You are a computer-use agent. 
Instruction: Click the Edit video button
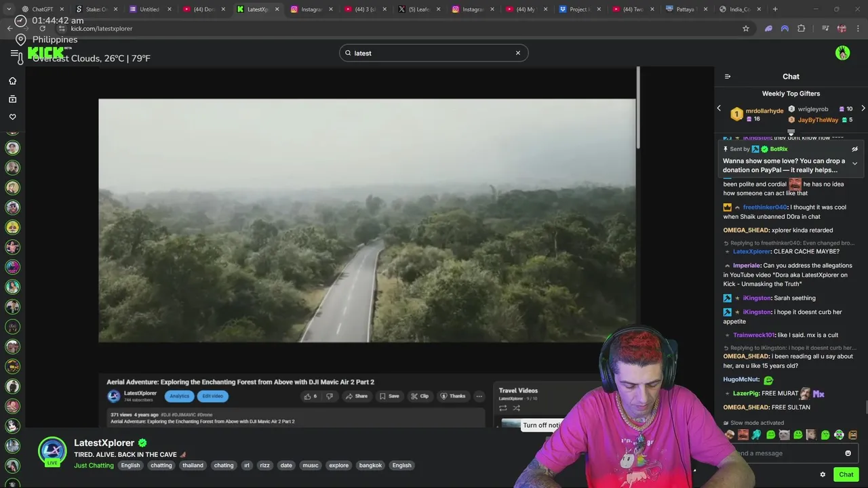(x=212, y=396)
